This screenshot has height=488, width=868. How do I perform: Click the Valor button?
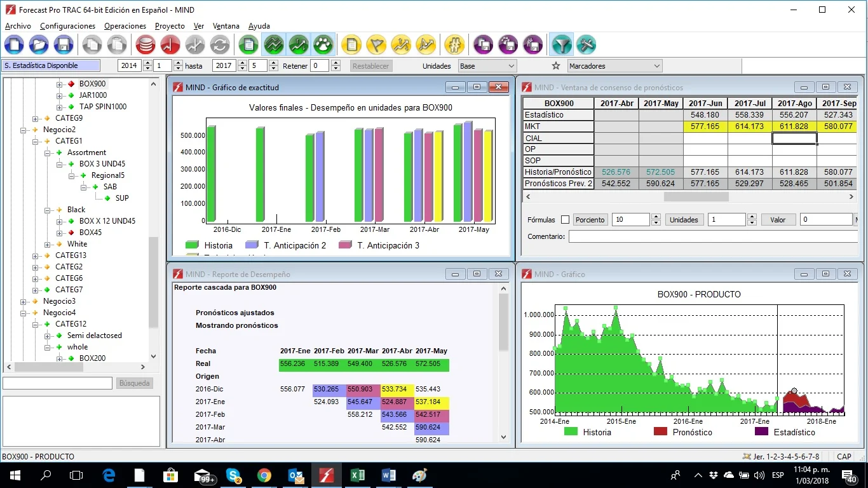[778, 220]
